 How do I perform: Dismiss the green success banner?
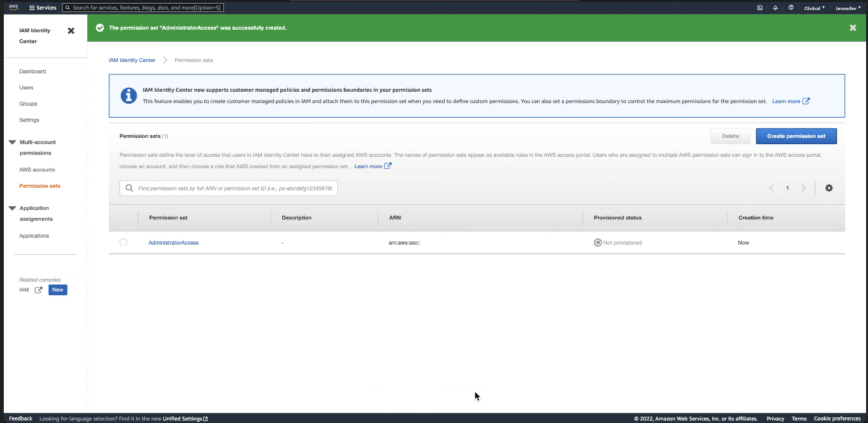[853, 28]
